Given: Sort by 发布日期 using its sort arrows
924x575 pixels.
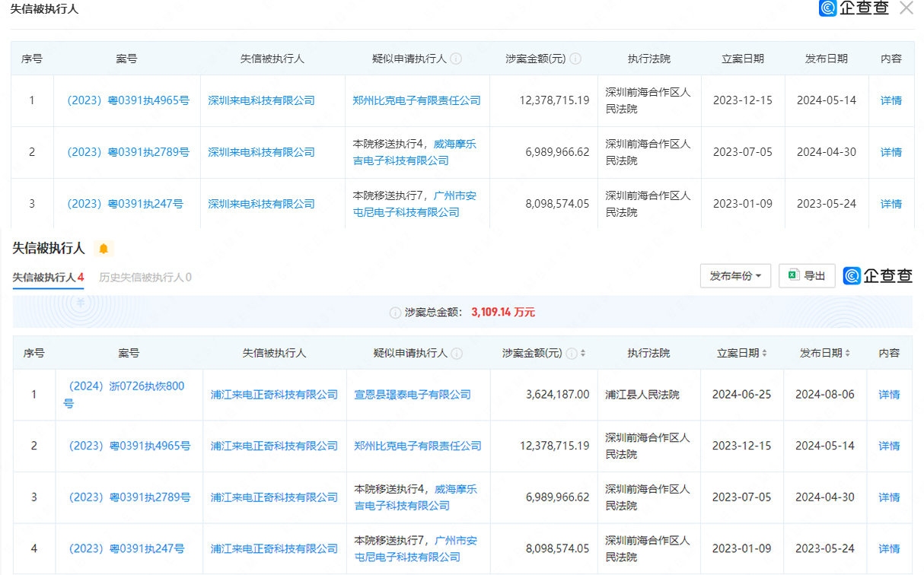Looking at the screenshot, I should tap(847, 354).
